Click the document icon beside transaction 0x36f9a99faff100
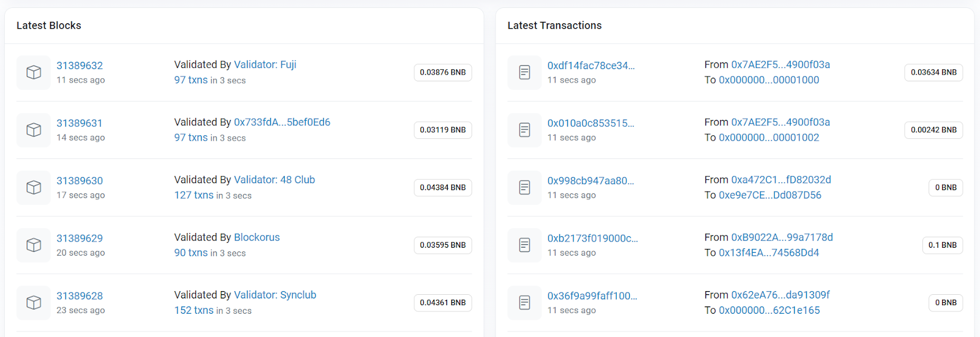 click(x=525, y=303)
